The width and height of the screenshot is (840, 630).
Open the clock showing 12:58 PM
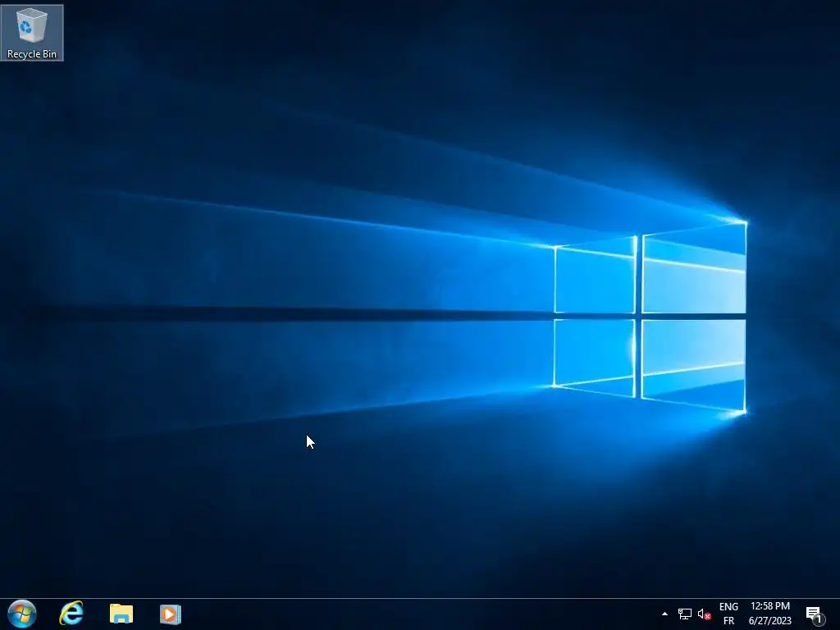[769, 614]
